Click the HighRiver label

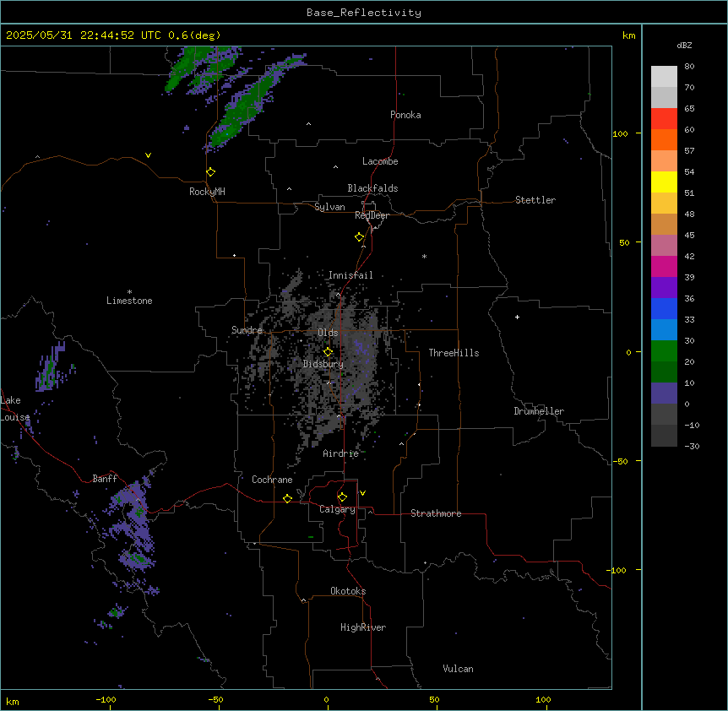[x=363, y=627]
